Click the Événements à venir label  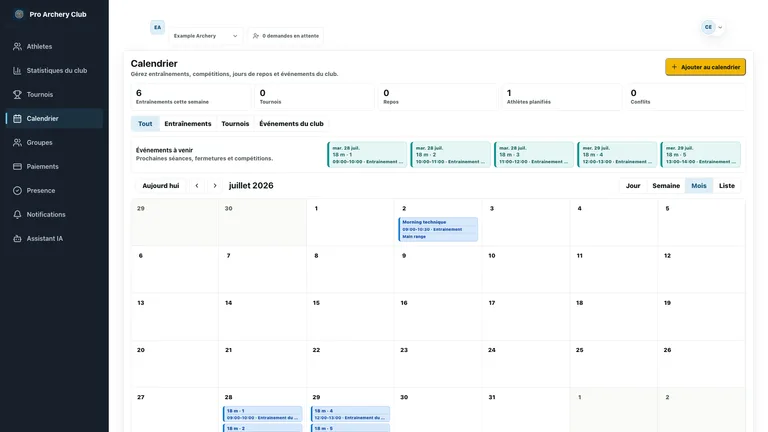click(x=164, y=150)
